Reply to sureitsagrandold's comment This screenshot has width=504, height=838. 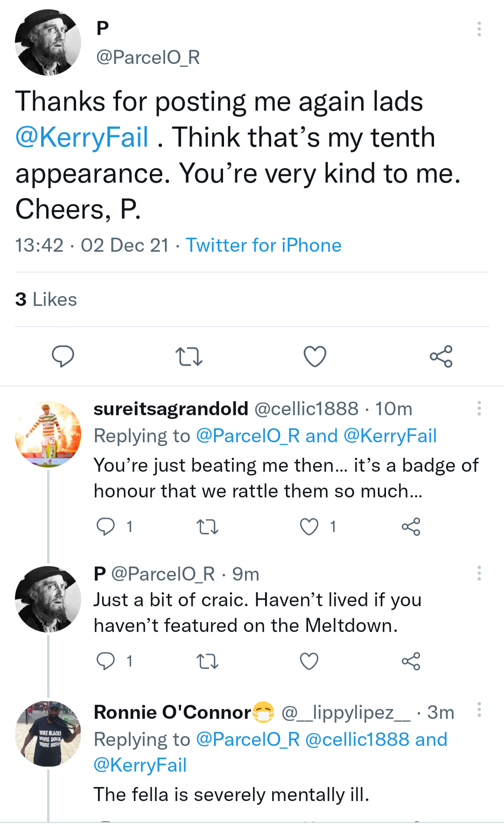click(105, 526)
